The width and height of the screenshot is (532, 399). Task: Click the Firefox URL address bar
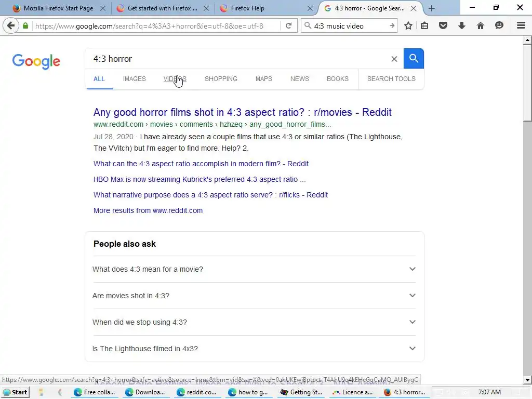coord(156,26)
